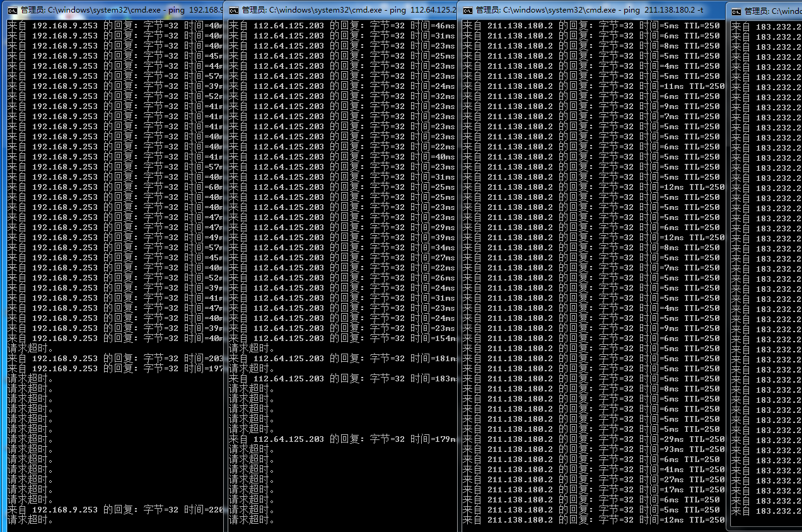The image size is (802, 532).
Task: Click 112.64.125.203 reply line with 时间=32ms
Action: pyautogui.click(x=342, y=96)
